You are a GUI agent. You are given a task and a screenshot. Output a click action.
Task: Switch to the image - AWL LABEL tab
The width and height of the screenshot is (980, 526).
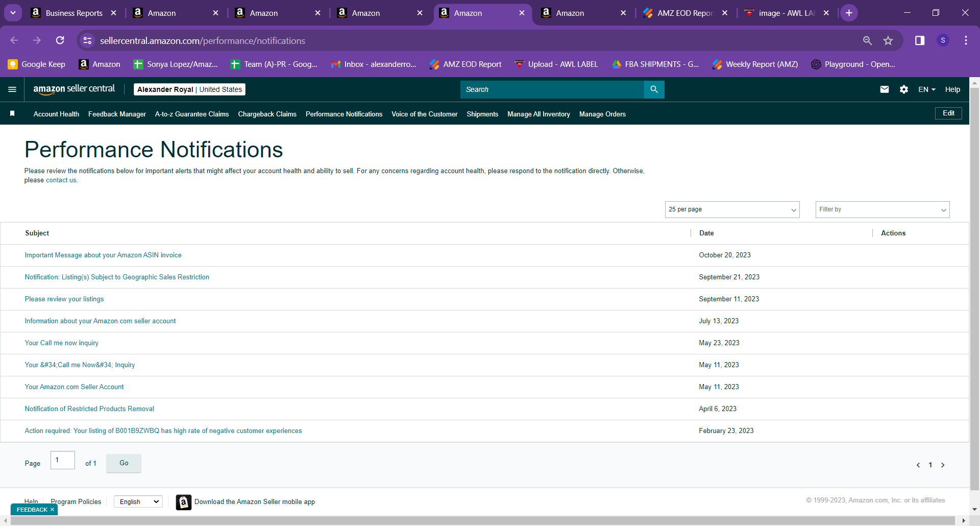pos(786,13)
